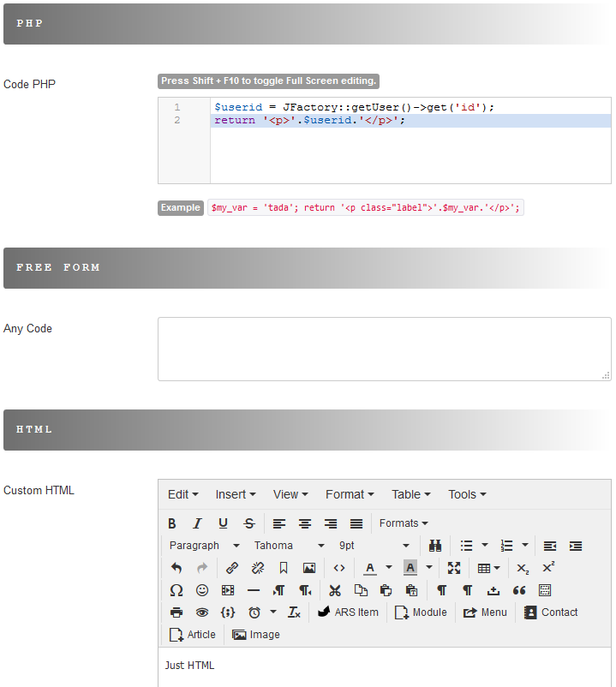Viewport: 616px width, 687px height.
Task: Click the picture icon next to the bookmark
Action: point(309,568)
